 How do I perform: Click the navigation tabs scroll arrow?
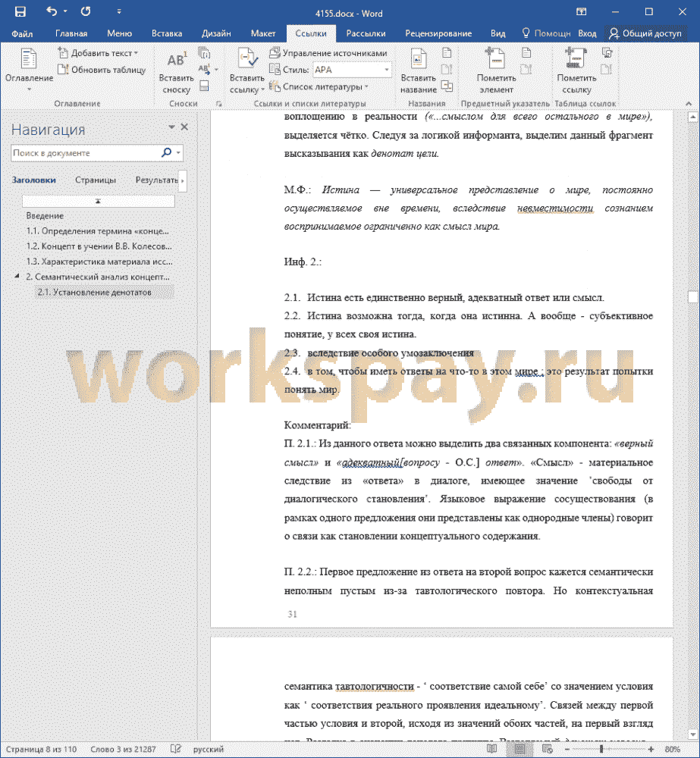182,180
